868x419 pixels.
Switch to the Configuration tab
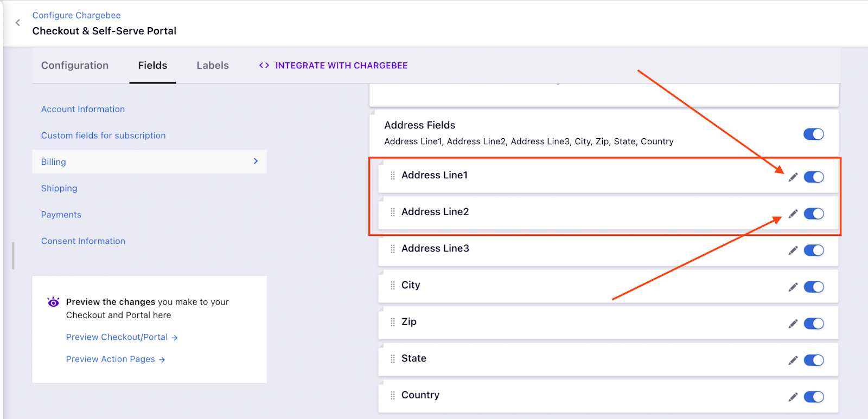click(x=75, y=66)
